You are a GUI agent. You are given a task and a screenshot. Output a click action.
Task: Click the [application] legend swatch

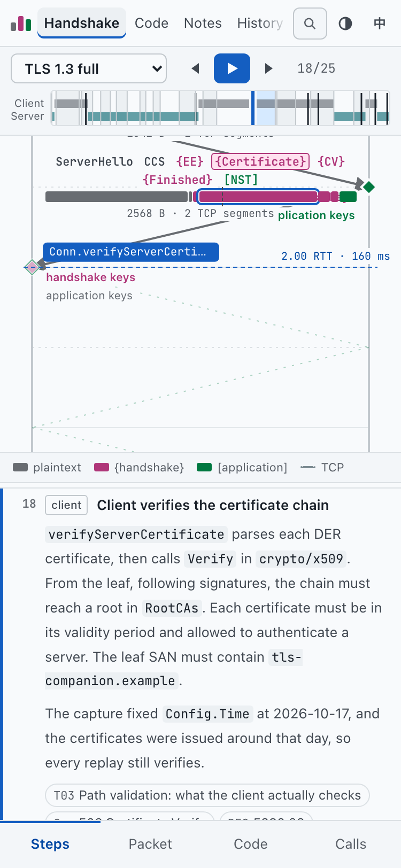pos(204,467)
